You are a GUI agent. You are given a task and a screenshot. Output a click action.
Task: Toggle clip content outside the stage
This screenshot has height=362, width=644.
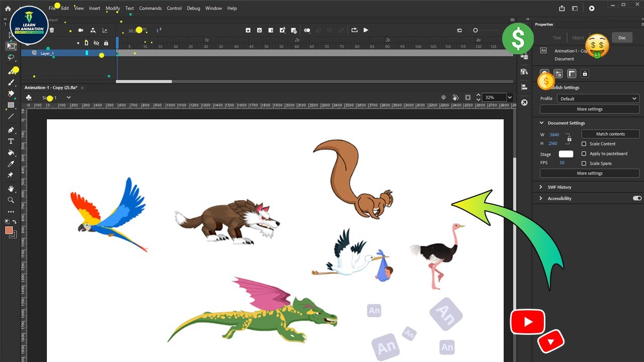(468, 98)
